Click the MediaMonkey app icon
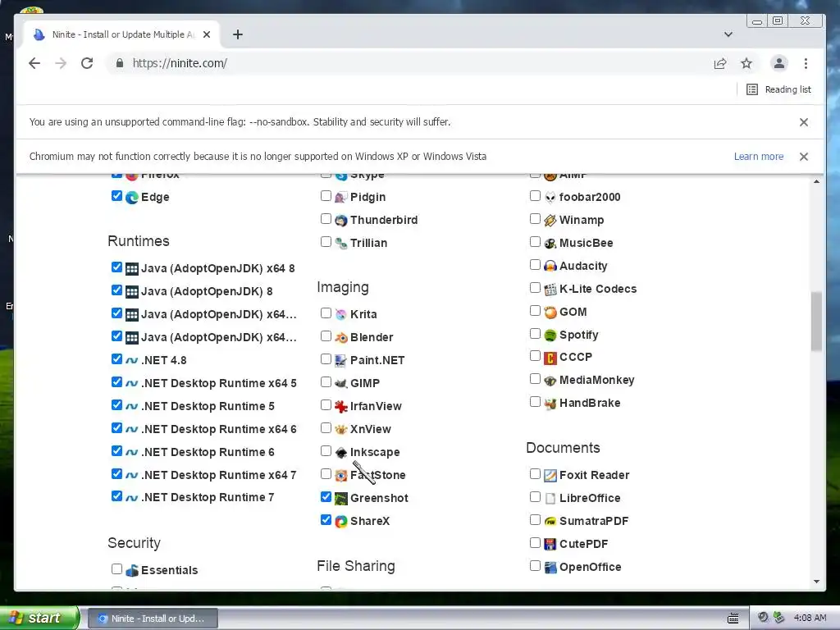The image size is (840, 630). pos(550,381)
